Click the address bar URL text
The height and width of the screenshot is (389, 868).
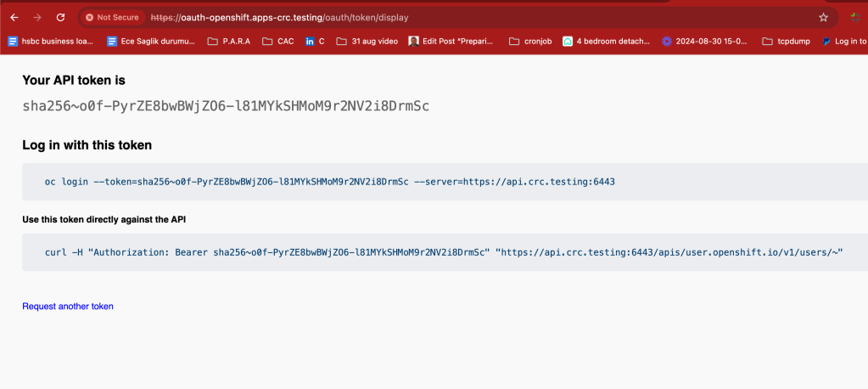pos(279,18)
